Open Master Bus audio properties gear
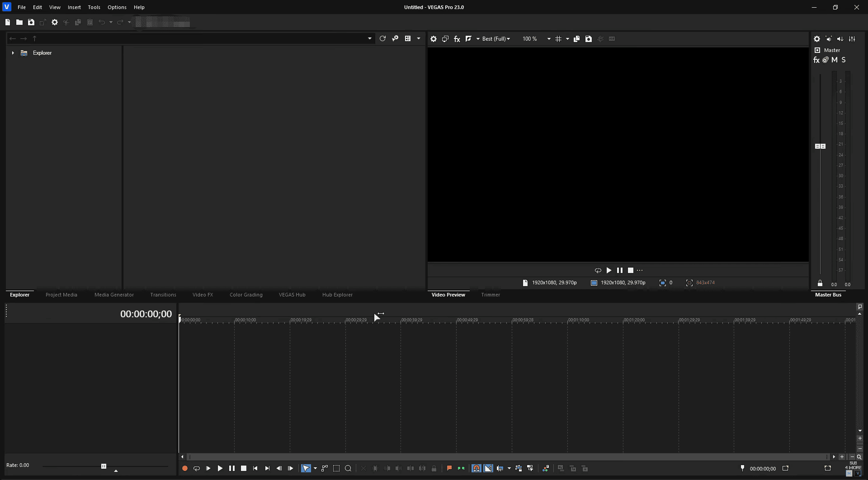The image size is (868, 480). click(x=817, y=39)
